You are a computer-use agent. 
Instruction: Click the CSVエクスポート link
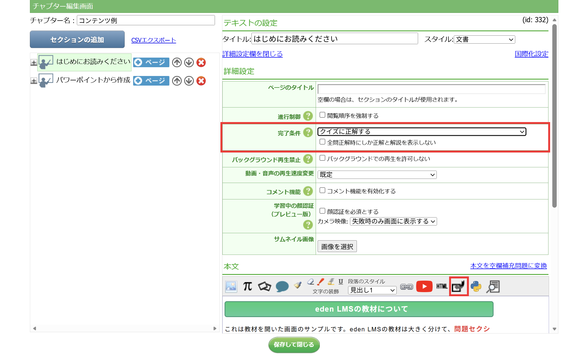click(153, 40)
